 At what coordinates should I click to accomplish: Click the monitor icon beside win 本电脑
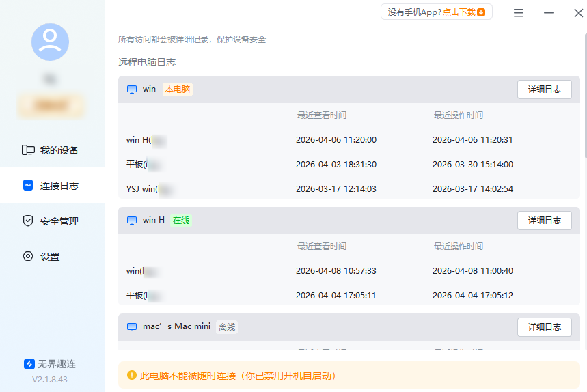click(132, 89)
